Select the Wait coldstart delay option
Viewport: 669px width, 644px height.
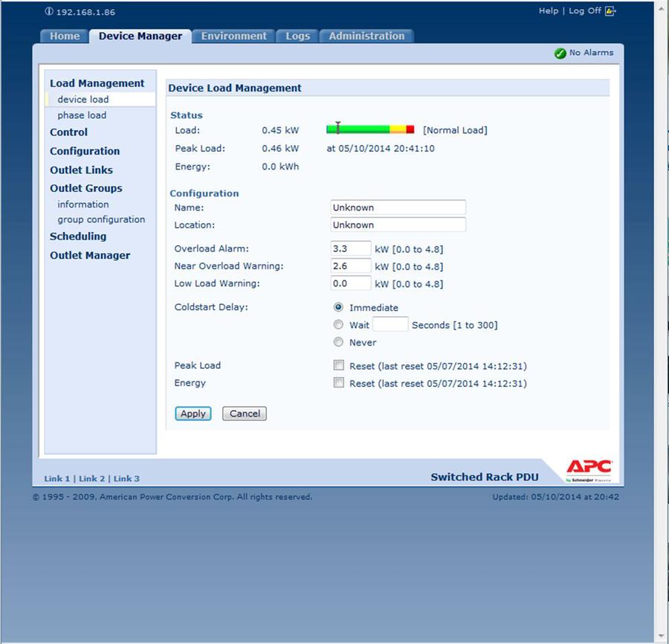(338, 325)
